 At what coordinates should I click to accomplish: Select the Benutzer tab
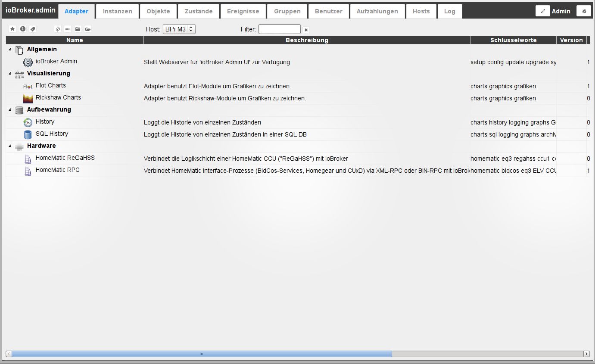tap(328, 11)
